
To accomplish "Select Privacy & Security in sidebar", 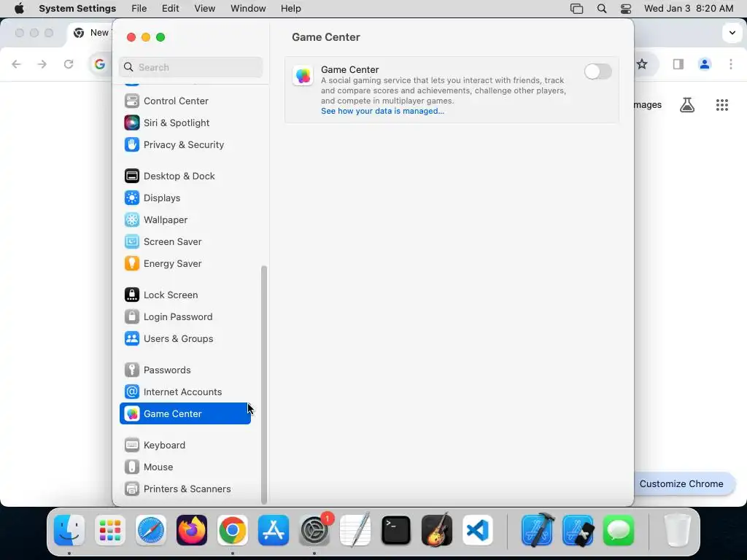I will click(185, 145).
